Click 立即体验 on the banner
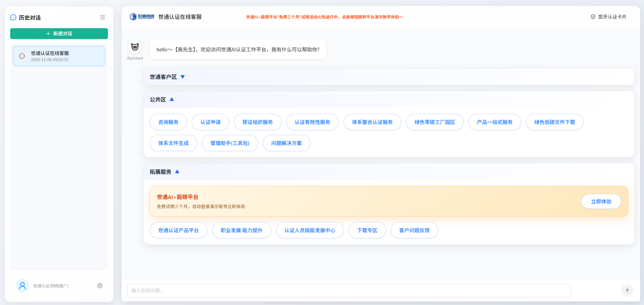 601,202
